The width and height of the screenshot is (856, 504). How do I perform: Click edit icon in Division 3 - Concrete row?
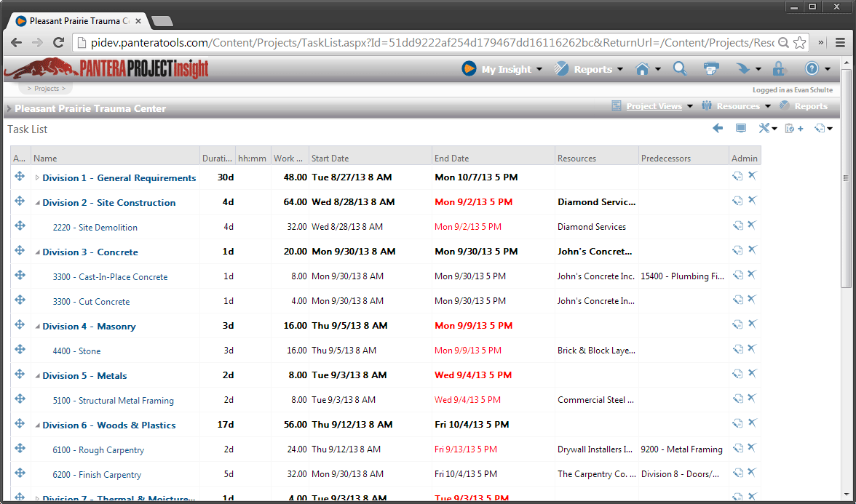[737, 251]
